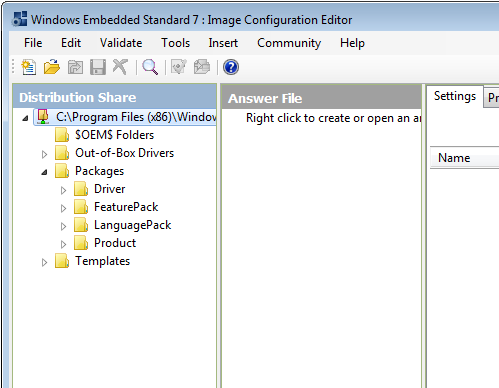Screen dimensions: 499x388
Task: Expand the LanguagePack node
Action: [63, 226]
